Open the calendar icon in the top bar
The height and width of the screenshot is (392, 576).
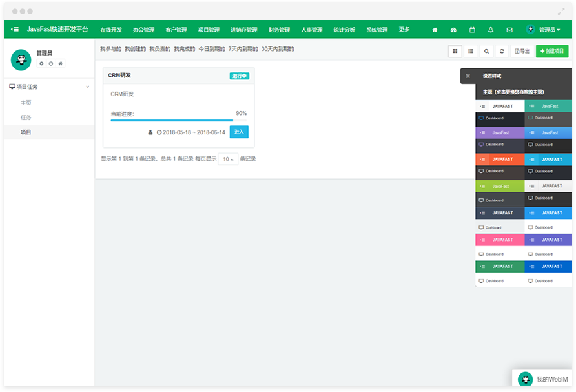(x=472, y=30)
